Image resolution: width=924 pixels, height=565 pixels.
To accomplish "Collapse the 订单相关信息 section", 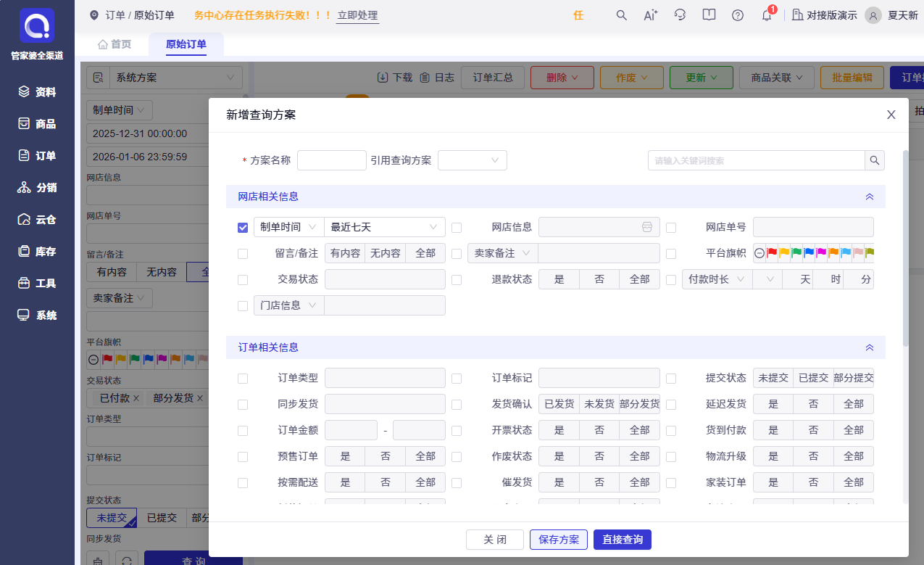I will 870,347.
